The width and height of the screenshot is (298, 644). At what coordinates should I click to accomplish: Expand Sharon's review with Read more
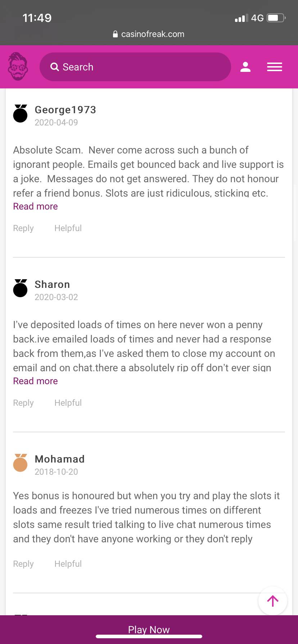tap(35, 381)
